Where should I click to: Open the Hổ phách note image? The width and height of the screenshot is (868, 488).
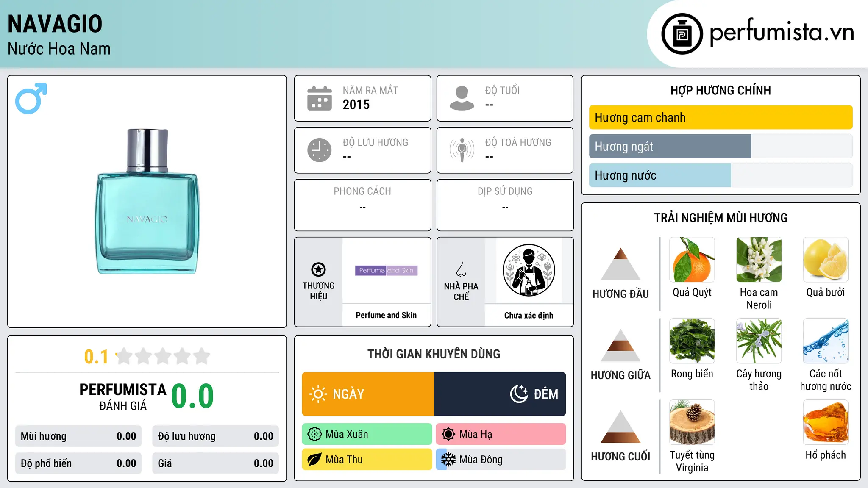(826, 422)
